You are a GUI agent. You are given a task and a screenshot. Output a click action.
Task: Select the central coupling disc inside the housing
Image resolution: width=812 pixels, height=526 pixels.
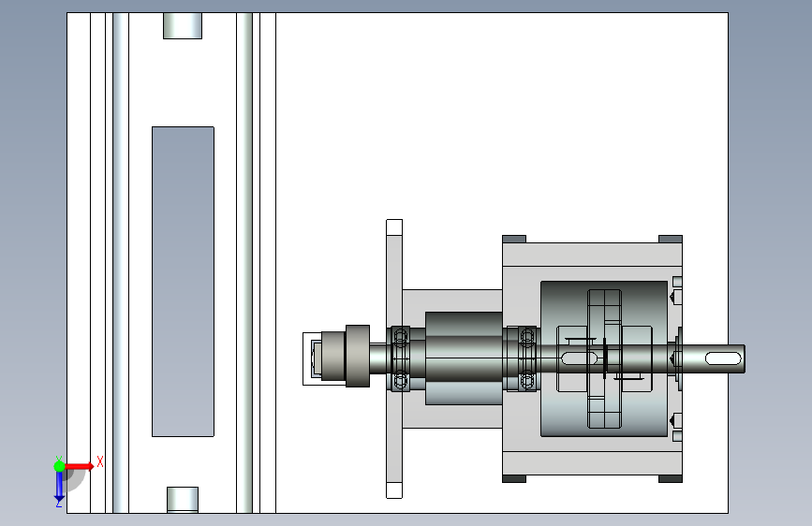pyautogui.click(x=604, y=358)
